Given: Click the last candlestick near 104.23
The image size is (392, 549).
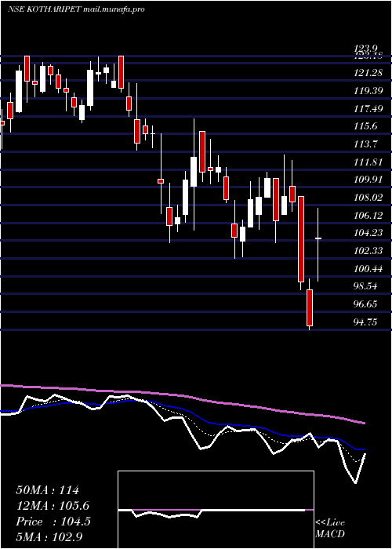Looking at the screenshot, I should 318,245.
